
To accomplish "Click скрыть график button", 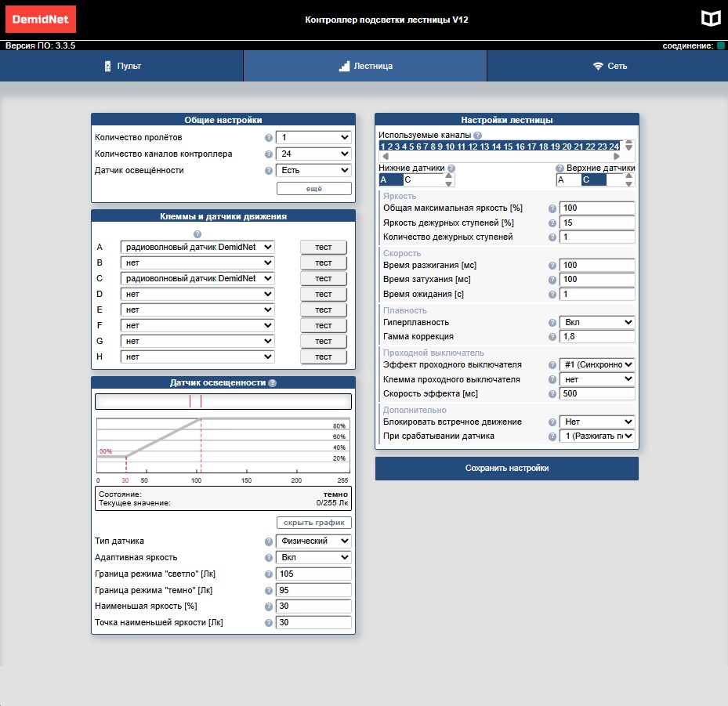I will click(313, 523).
